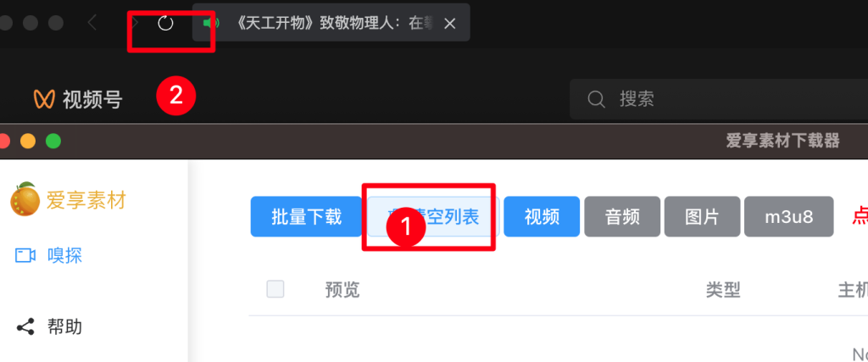Enable the 视频 filter button

pos(542,216)
